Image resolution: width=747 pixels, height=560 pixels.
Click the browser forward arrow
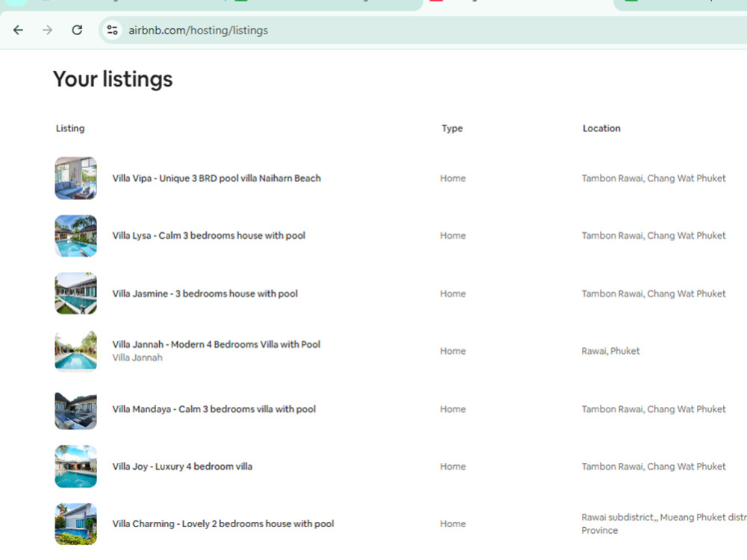pos(47,31)
